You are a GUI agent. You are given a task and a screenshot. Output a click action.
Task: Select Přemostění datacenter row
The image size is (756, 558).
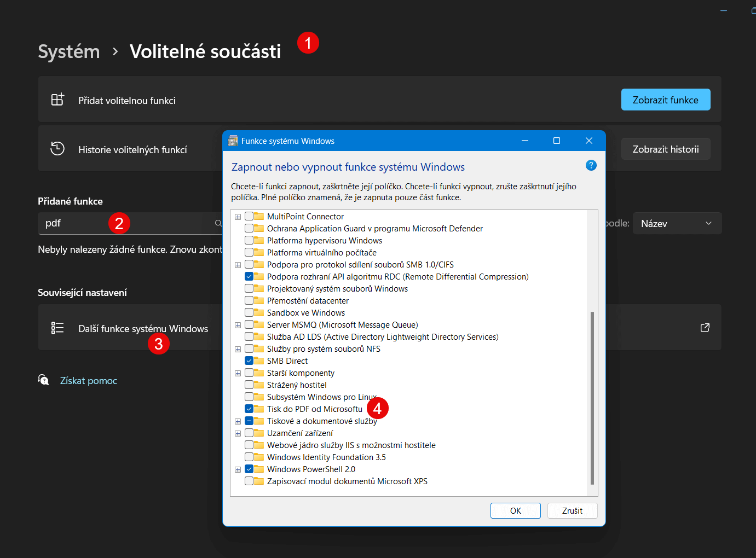click(308, 300)
